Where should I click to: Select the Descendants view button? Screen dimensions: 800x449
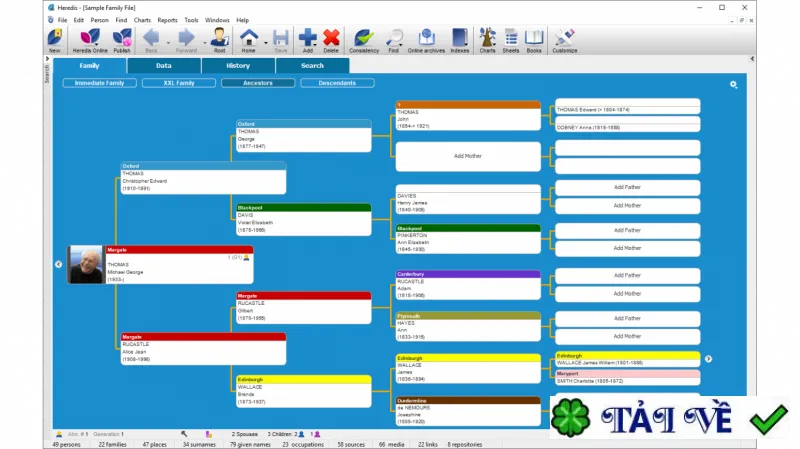point(337,83)
